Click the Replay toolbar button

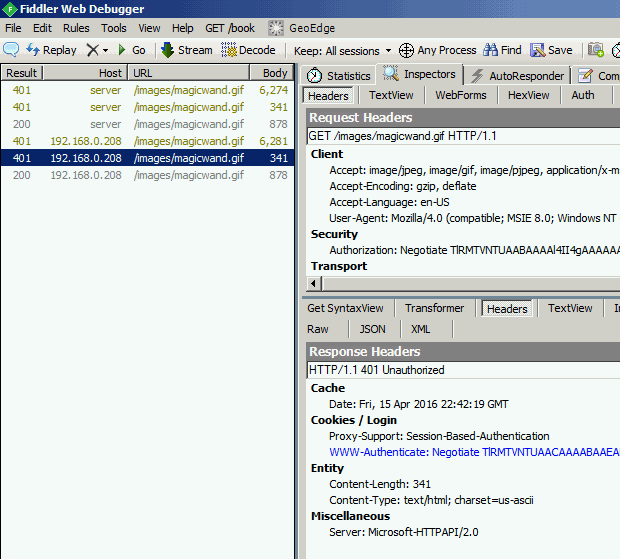51,50
